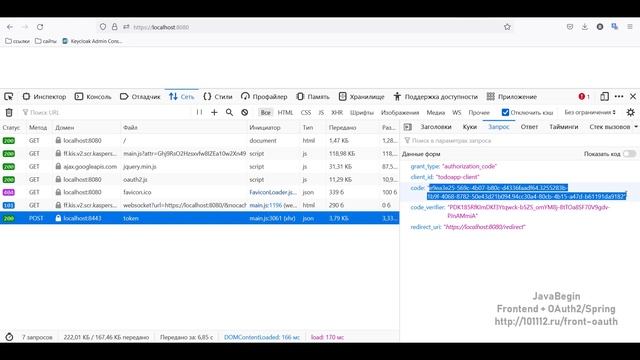Image resolution: width=640 pixels, height=360 pixels.
Task: Open the Downloads arrow icon
Action: click(x=584, y=27)
